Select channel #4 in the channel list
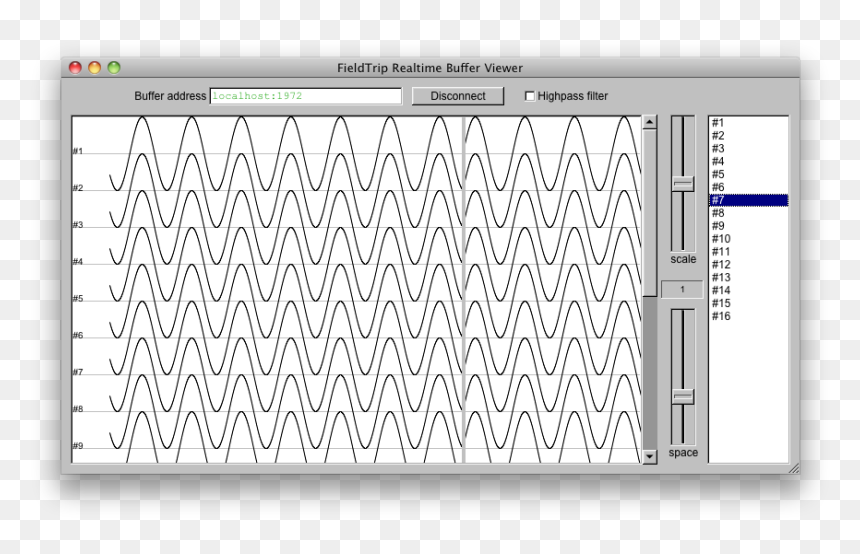Viewport: 860px width, 554px height. 749,161
